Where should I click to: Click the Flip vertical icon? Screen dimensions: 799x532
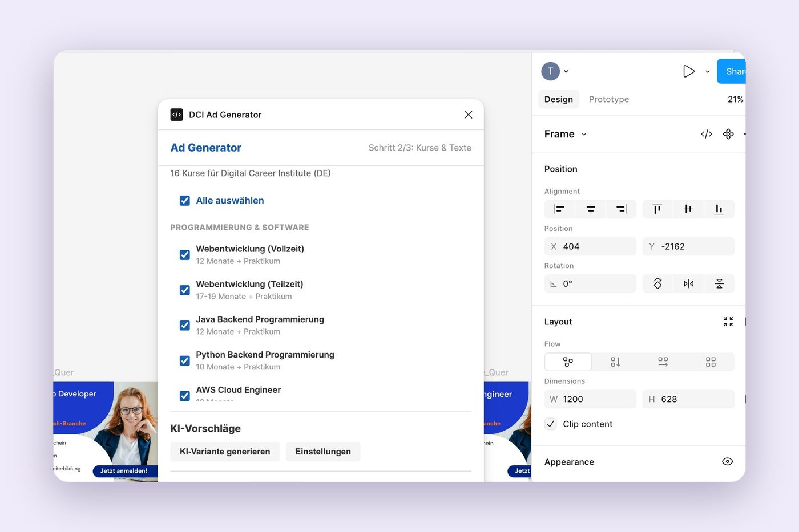click(719, 283)
